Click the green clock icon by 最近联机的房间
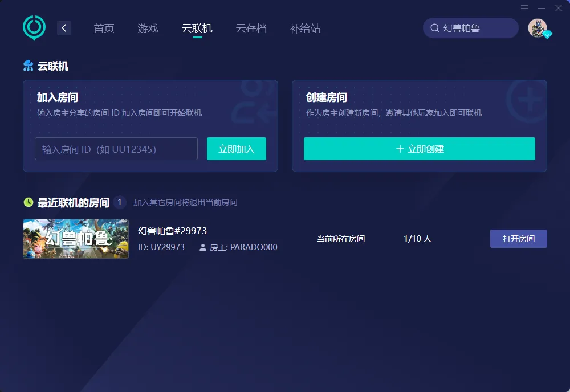The image size is (570, 392). coord(28,202)
